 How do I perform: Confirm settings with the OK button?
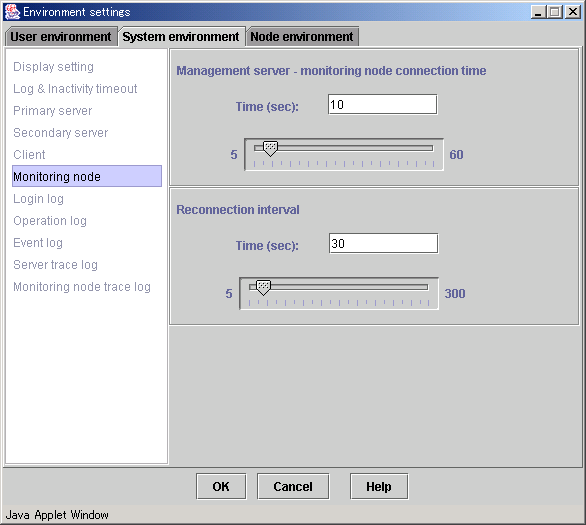tap(221, 487)
